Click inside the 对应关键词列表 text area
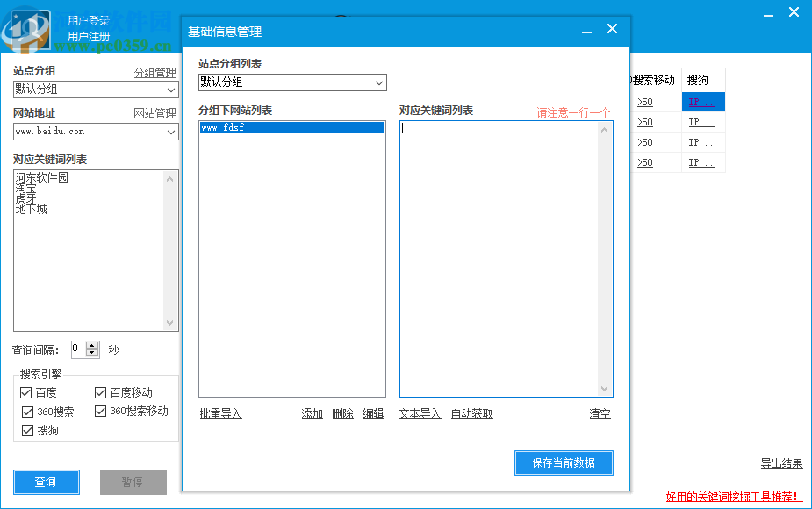Viewport: 812px width, 509px height. click(x=499, y=254)
